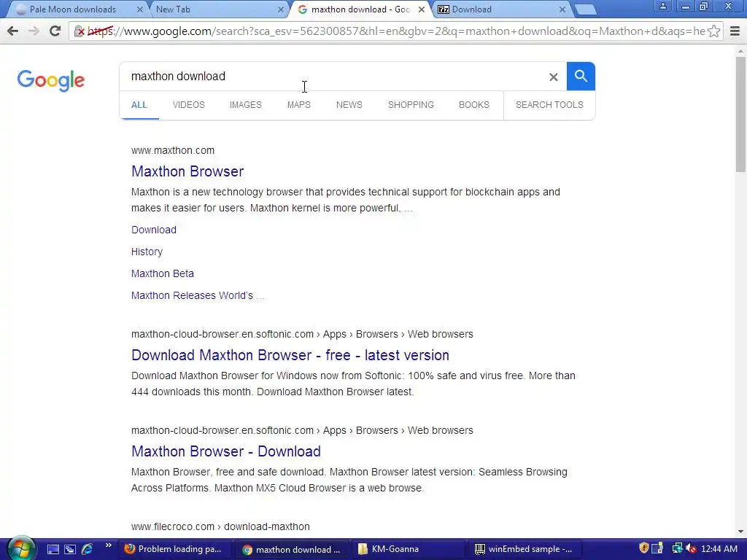The height and width of the screenshot is (560, 747).
Task: Close the Pale Moon downloads tab
Action: tap(139, 9)
